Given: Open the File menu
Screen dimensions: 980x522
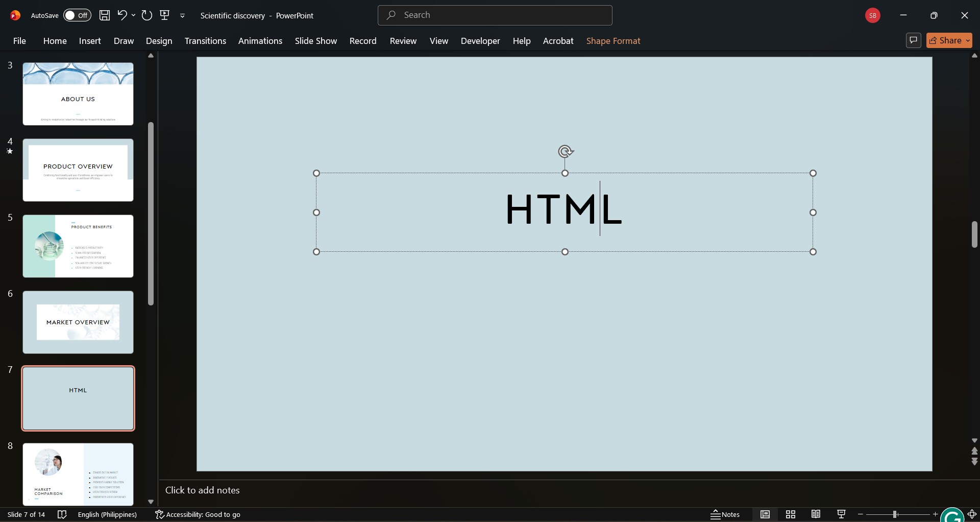Looking at the screenshot, I should [19, 41].
